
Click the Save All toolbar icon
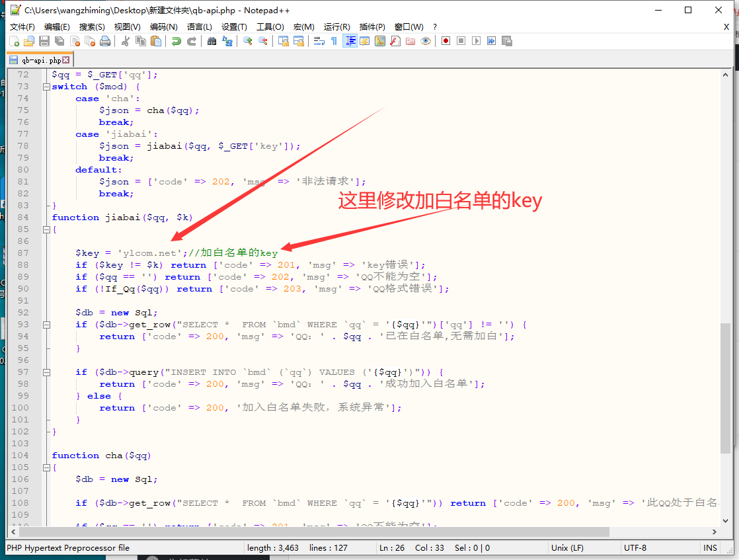point(59,42)
